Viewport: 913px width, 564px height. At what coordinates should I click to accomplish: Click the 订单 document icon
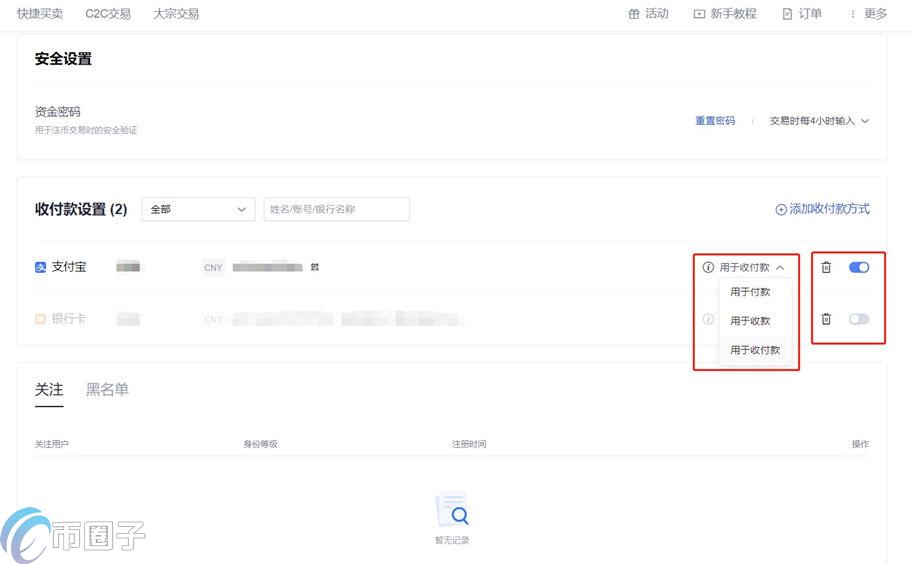click(787, 14)
